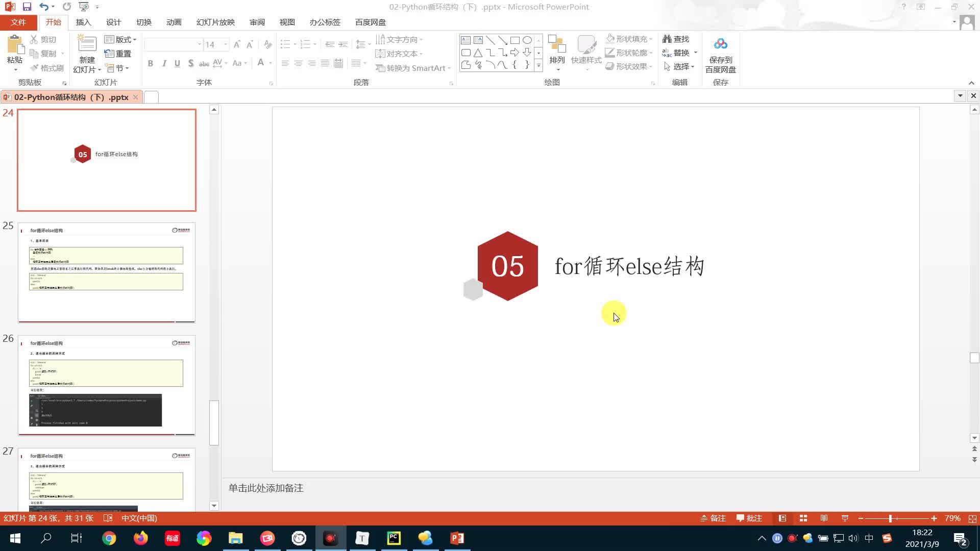Viewport: 980px width, 551px height.
Task: Click the Format Painter (格式刷) tool
Action: (46, 68)
